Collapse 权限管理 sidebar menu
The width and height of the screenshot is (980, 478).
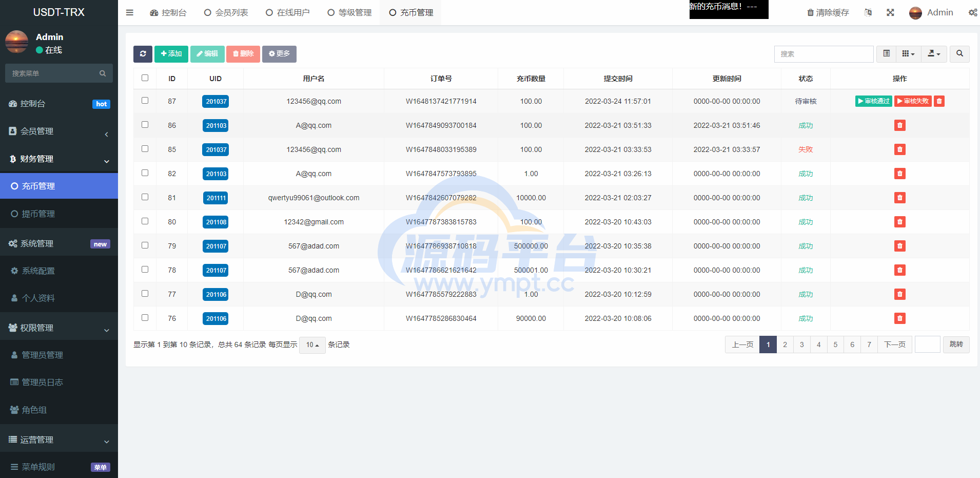(x=59, y=328)
